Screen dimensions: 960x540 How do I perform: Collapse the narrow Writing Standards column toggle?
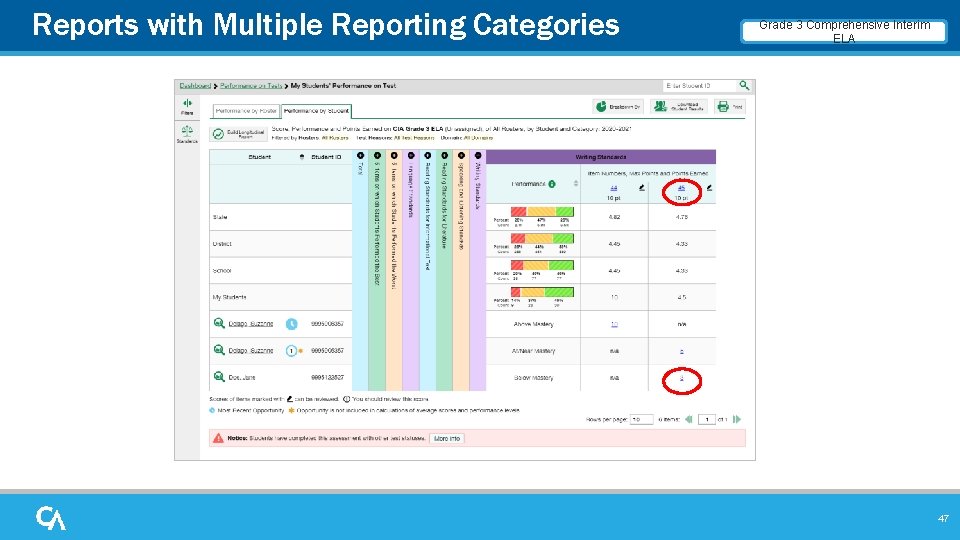[478, 156]
